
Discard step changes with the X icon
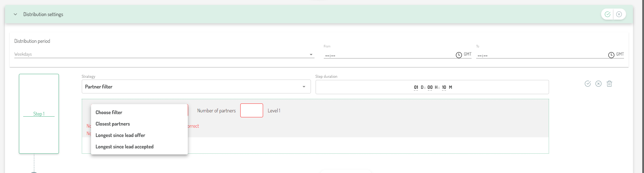pos(599,83)
